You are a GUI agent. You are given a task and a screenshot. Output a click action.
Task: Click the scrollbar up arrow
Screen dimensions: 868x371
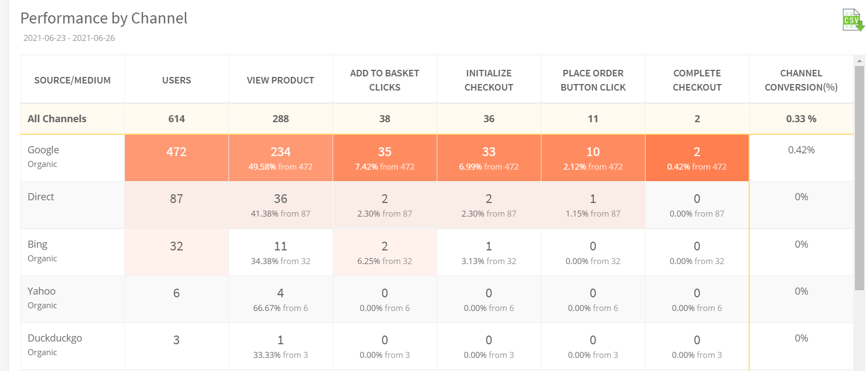[x=859, y=61]
